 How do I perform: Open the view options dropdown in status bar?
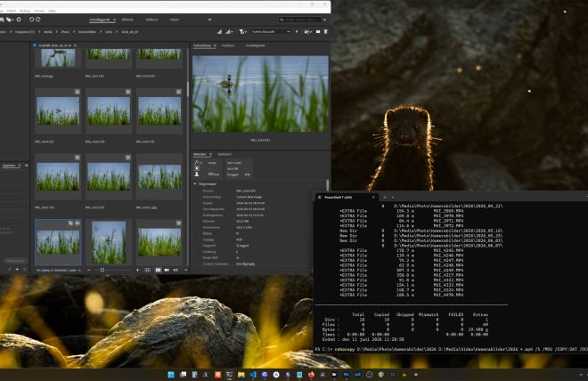[x=185, y=270]
